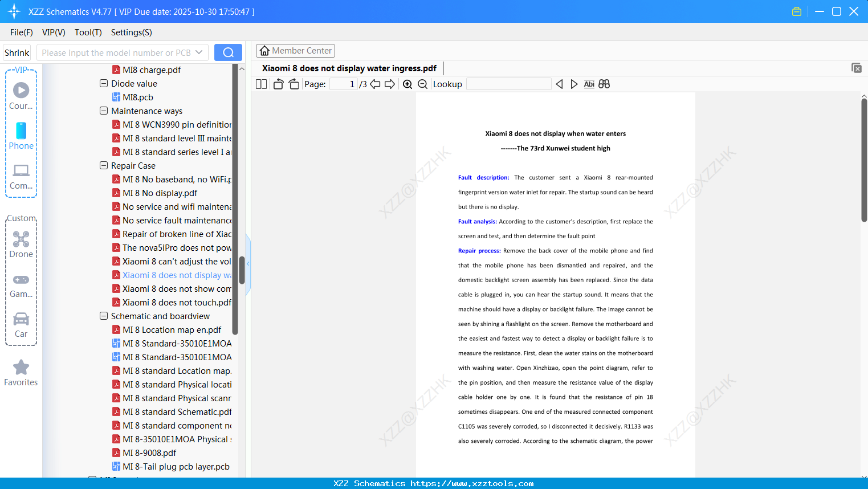Open the model number dropdown arrow
The height and width of the screenshot is (489, 868).
[199, 52]
